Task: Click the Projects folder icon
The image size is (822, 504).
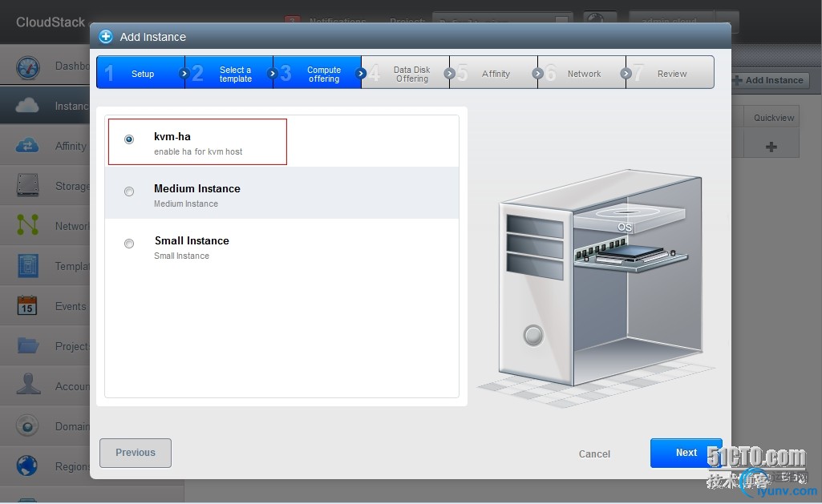Action: [28, 345]
